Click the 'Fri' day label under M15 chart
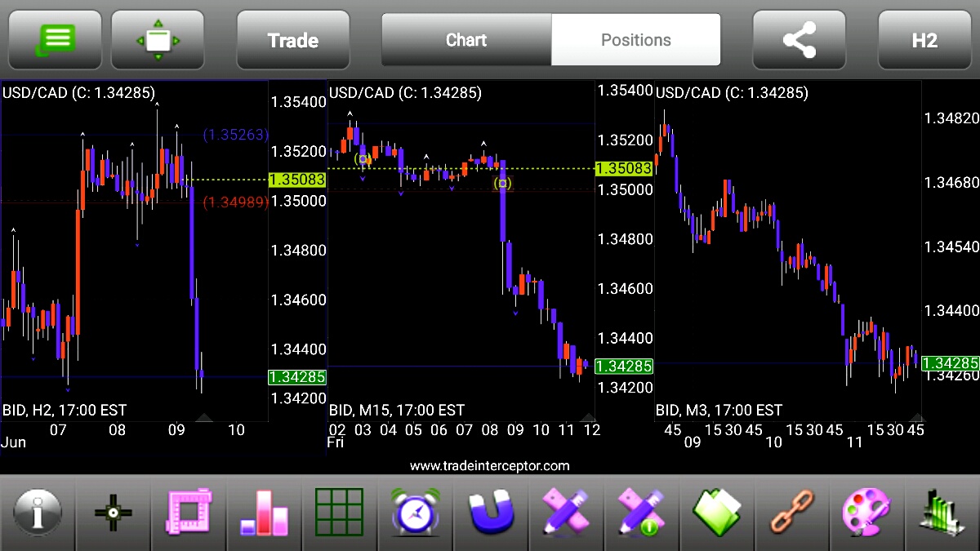 336,442
